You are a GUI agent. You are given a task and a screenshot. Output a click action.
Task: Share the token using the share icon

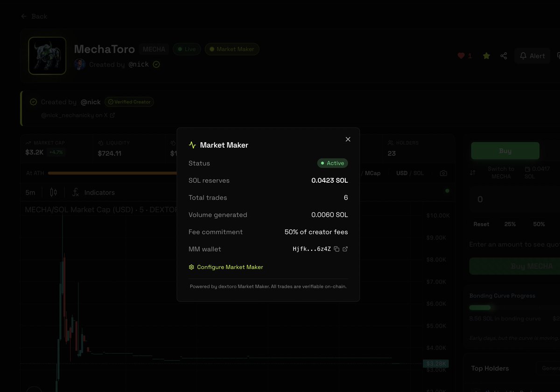pyautogui.click(x=504, y=56)
